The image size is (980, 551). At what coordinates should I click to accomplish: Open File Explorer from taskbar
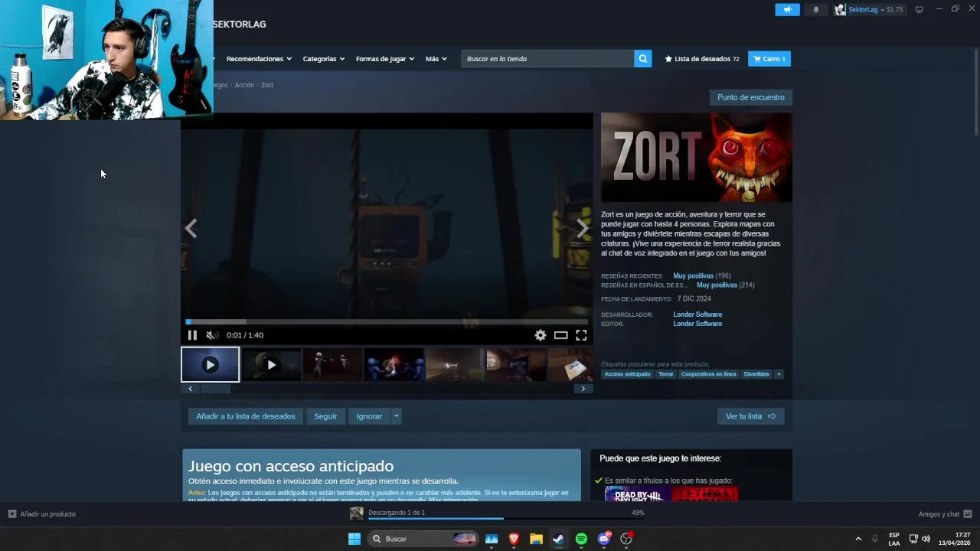click(536, 539)
